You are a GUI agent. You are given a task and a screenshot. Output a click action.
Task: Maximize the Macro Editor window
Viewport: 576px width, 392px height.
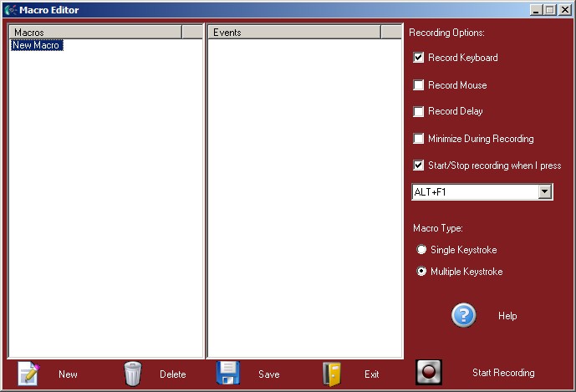point(549,10)
